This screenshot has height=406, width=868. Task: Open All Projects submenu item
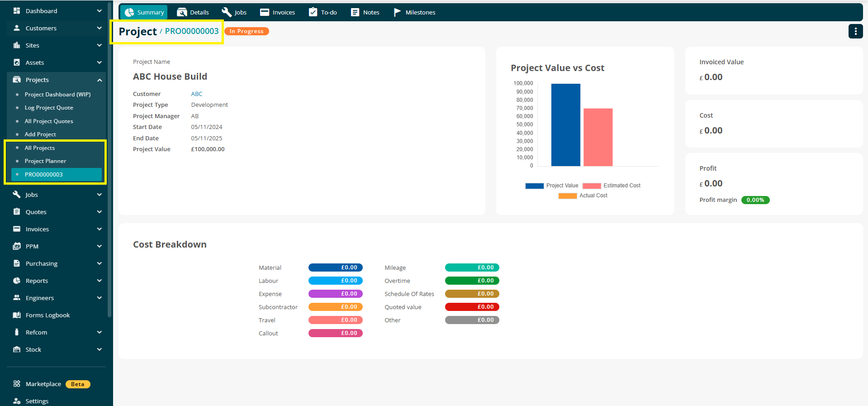pos(40,148)
